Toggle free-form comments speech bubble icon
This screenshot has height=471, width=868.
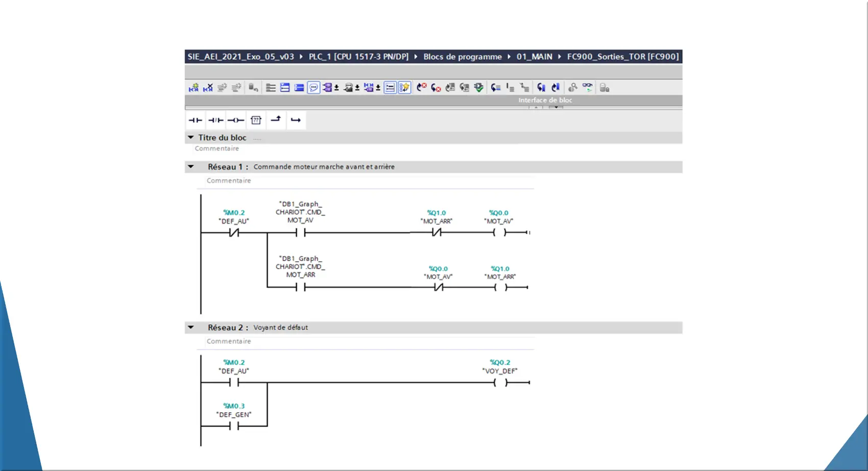(x=314, y=88)
